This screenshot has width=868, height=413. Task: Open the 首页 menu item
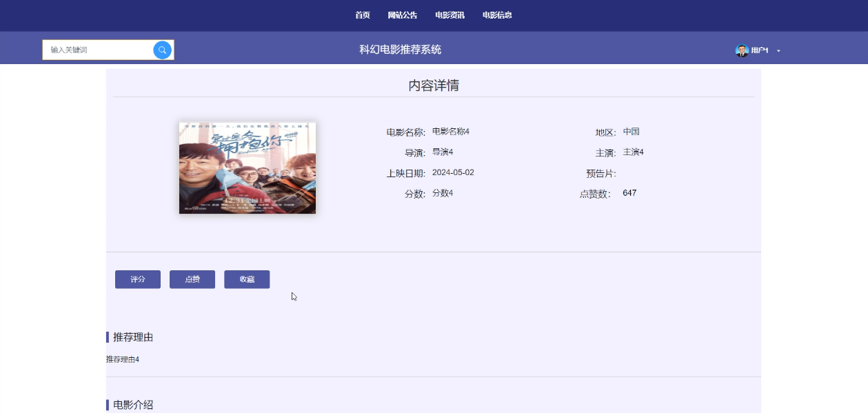click(x=363, y=15)
